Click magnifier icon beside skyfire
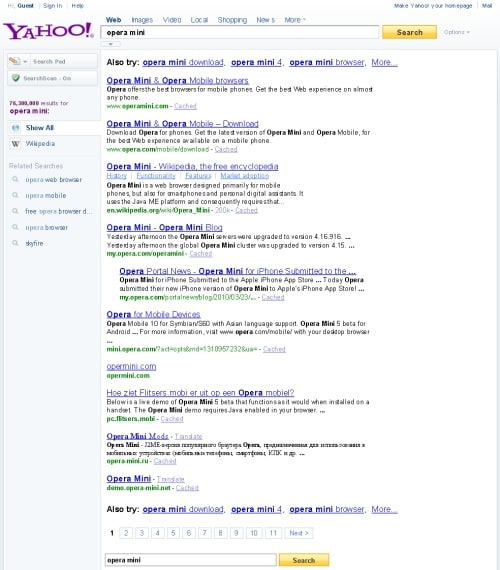The image size is (500, 570). point(15,243)
